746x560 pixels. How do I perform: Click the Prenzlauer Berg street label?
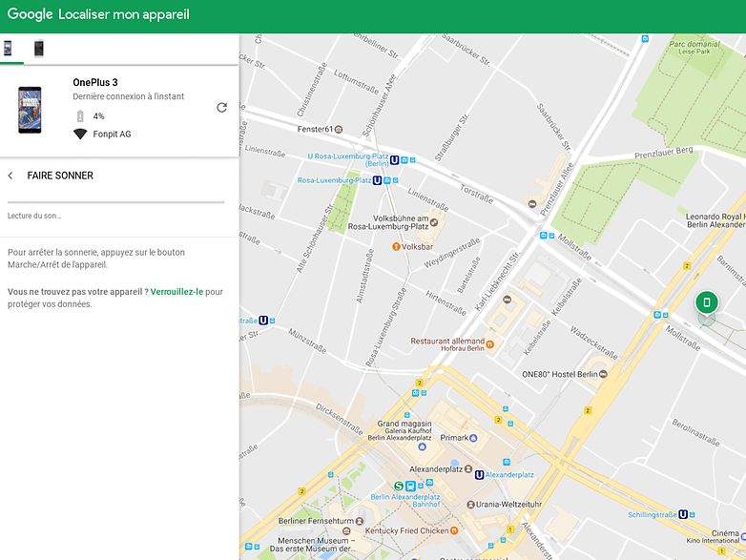664,154
